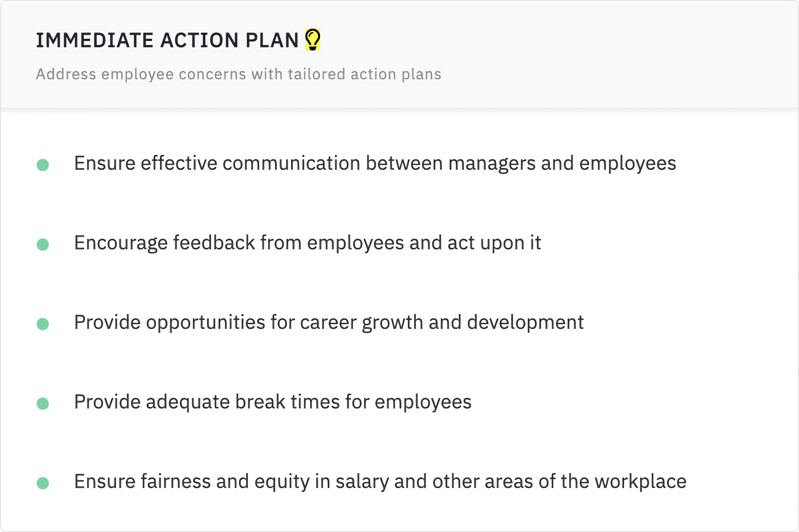Click the word 'tailored' in the subtitle

pyautogui.click(x=316, y=74)
